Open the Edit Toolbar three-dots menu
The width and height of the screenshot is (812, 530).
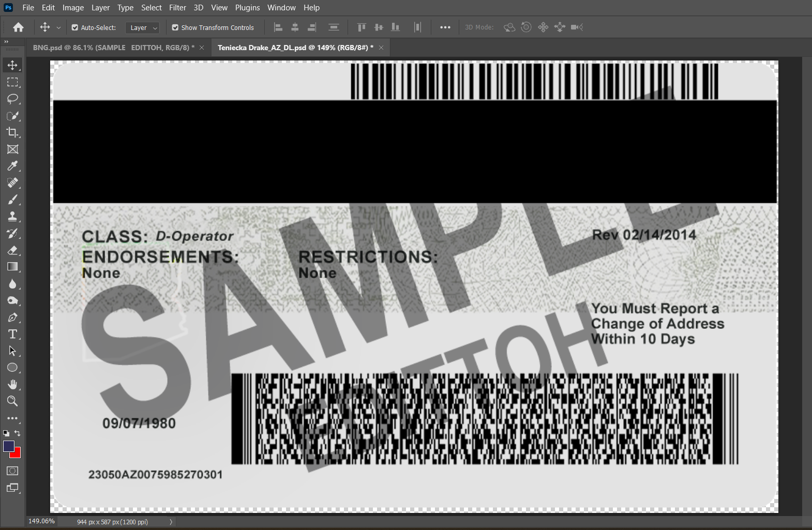point(12,418)
